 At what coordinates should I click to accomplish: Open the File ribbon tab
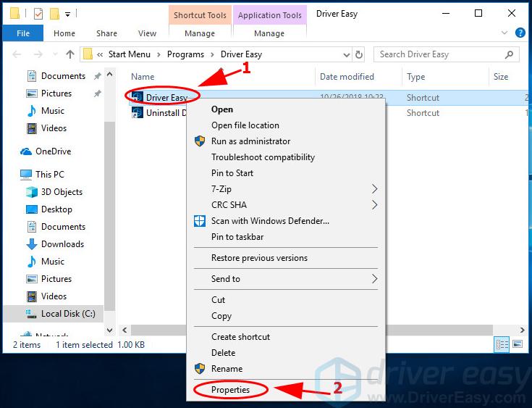23,33
